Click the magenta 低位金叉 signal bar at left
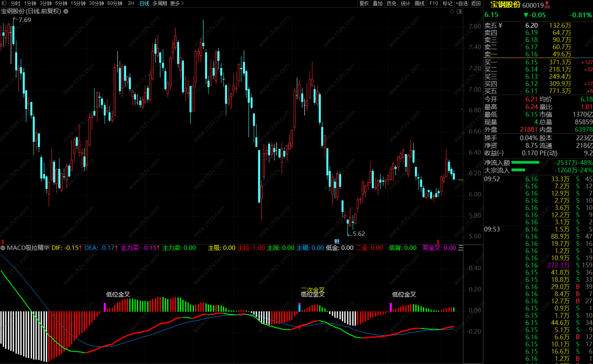 [x=105, y=307]
